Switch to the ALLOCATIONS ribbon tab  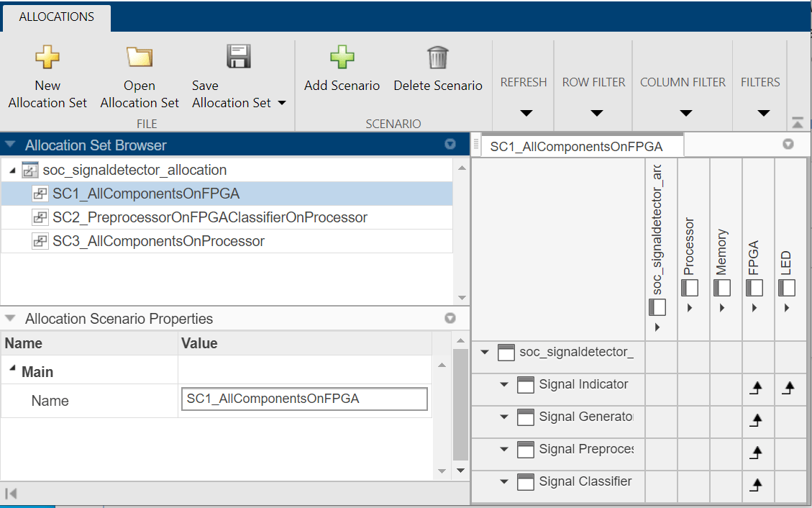click(56, 17)
